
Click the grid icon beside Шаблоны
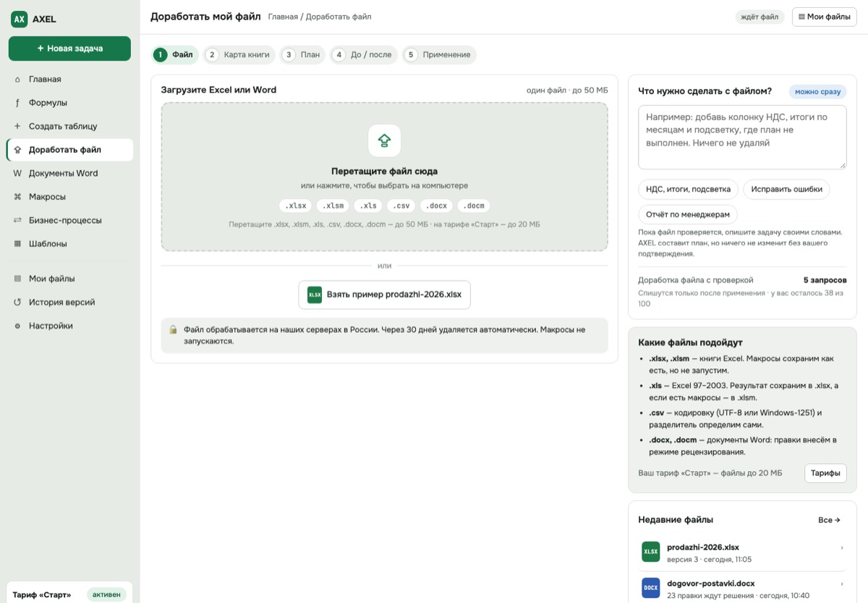pyautogui.click(x=17, y=244)
